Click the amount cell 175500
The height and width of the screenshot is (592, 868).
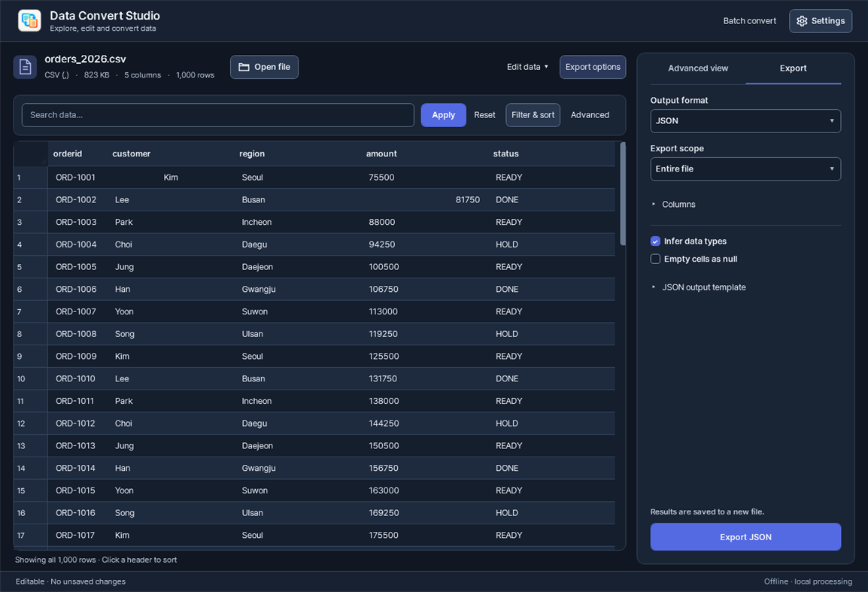424,536
